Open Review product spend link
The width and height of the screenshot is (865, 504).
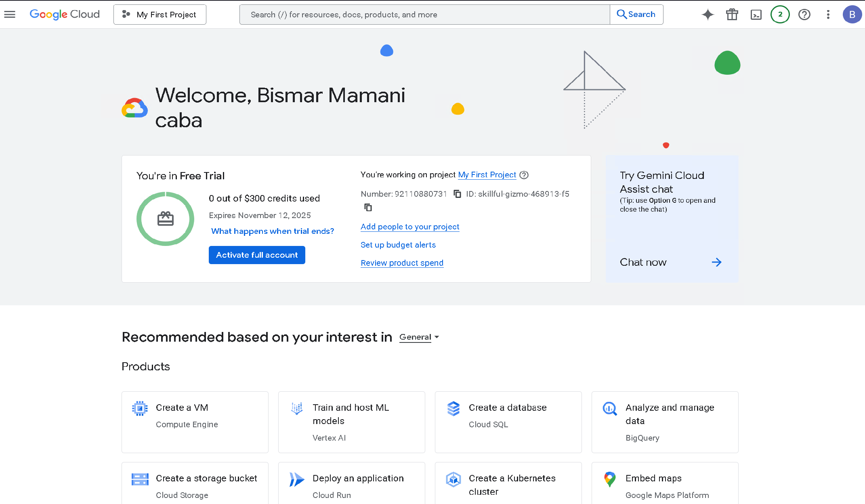[402, 263]
